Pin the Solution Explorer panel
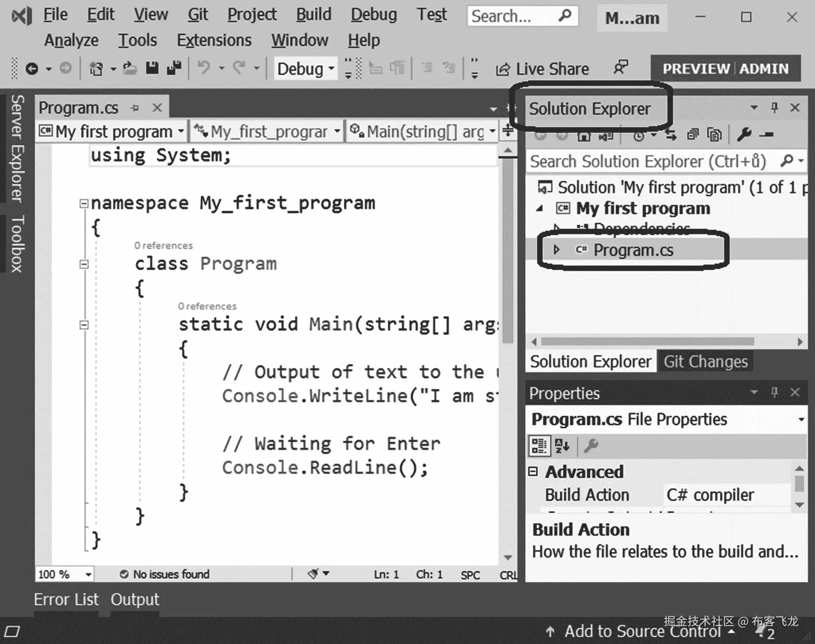 coord(774,108)
